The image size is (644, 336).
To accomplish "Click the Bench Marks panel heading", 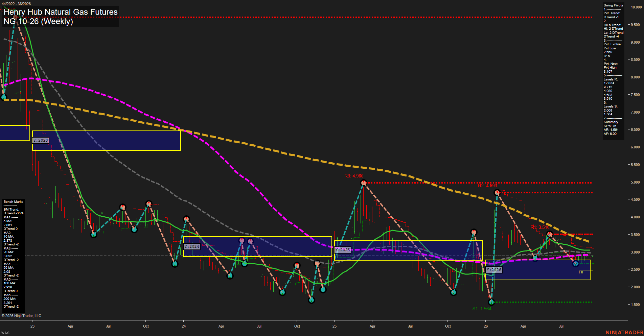I will 14,202.
